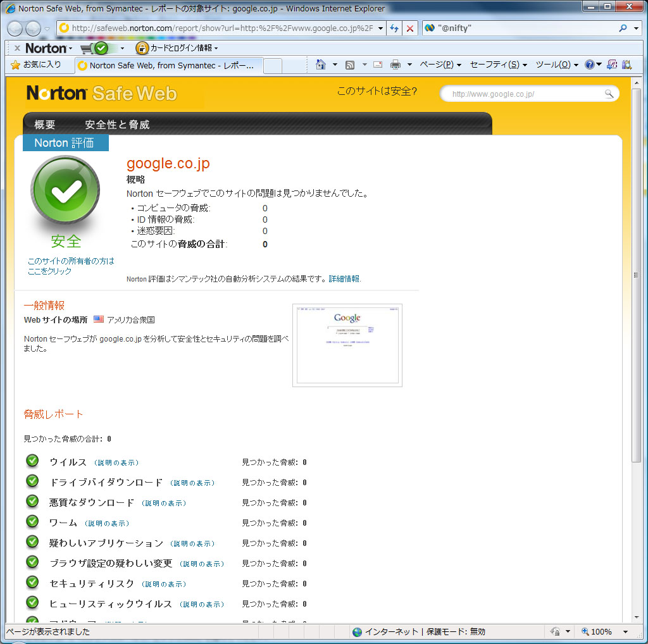Viewport: 648px width, 644px height.
Task: Click the magnifier icon in the Safe Web search field
Action: tap(609, 94)
